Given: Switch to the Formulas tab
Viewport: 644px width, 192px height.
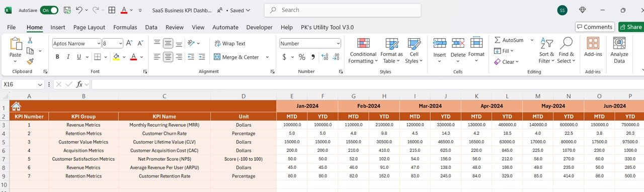Looking at the screenshot, I should coord(125,27).
